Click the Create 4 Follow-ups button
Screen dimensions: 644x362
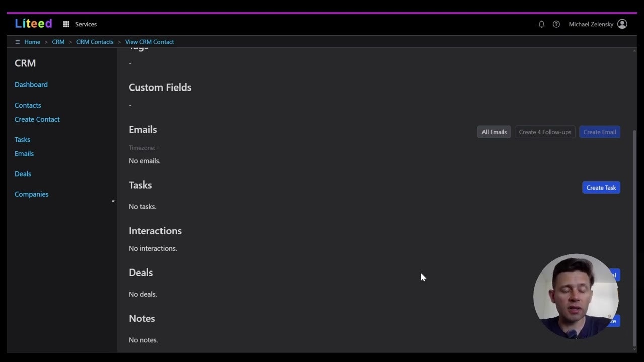tap(545, 132)
